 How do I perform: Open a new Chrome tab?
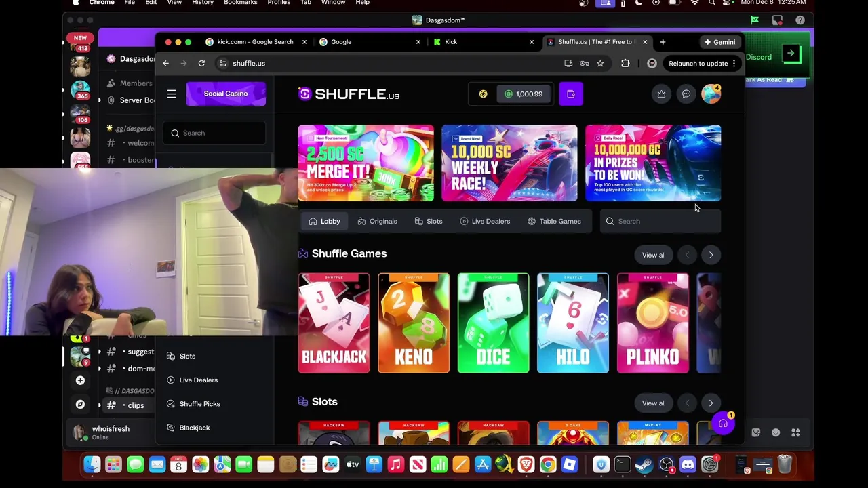coord(663,42)
